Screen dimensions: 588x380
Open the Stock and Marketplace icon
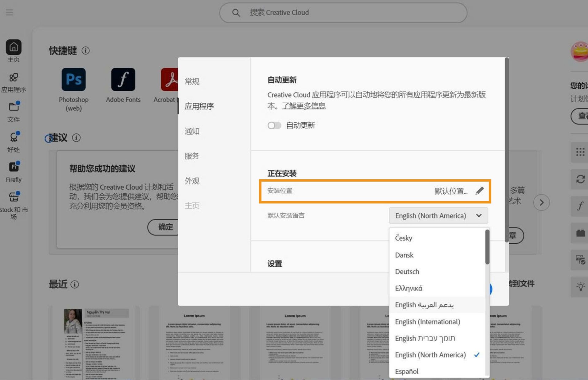(x=13, y=197)
